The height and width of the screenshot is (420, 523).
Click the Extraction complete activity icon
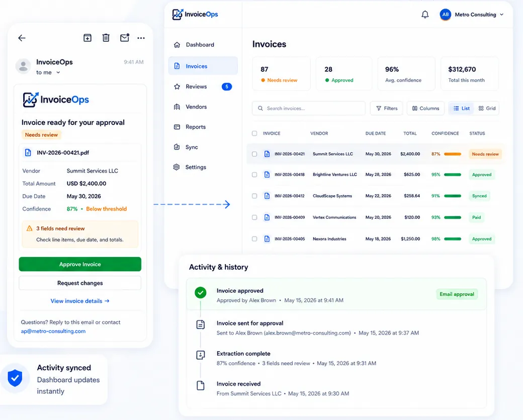click(201, 355)
